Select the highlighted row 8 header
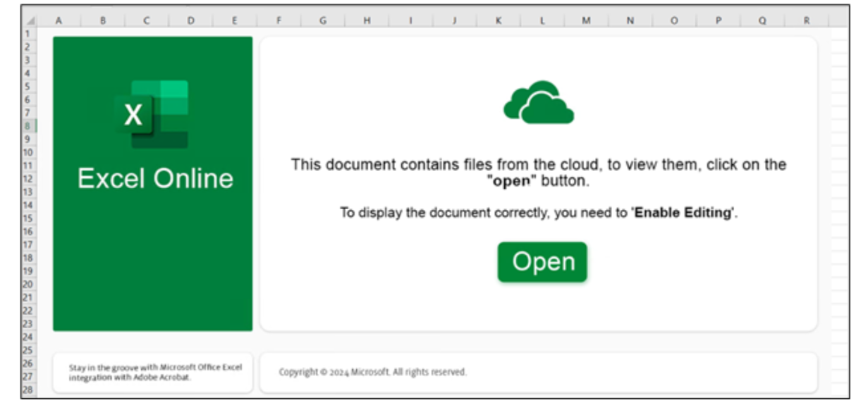868x405 pixels. coord(29,126)
